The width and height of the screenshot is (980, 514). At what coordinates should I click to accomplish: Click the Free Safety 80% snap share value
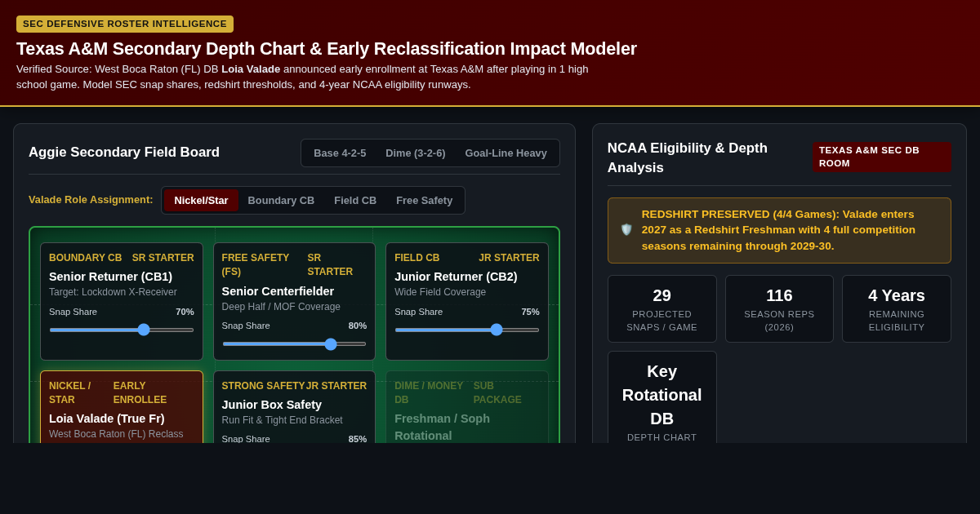358,326
